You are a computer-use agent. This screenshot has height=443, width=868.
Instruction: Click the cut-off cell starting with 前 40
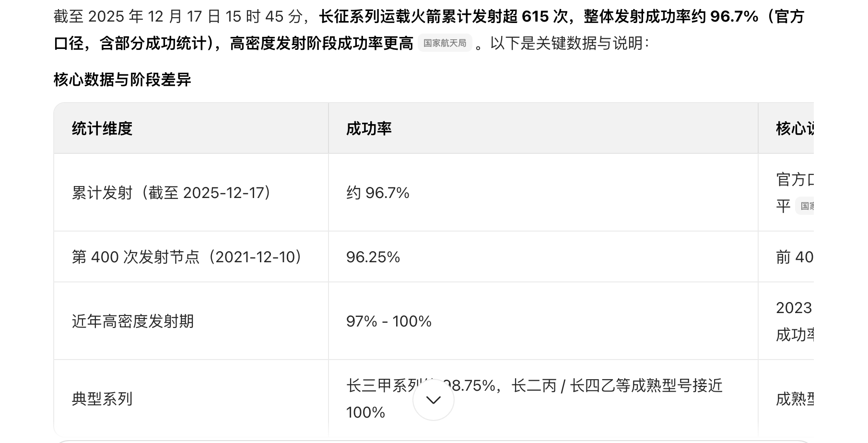pos(795,257)
